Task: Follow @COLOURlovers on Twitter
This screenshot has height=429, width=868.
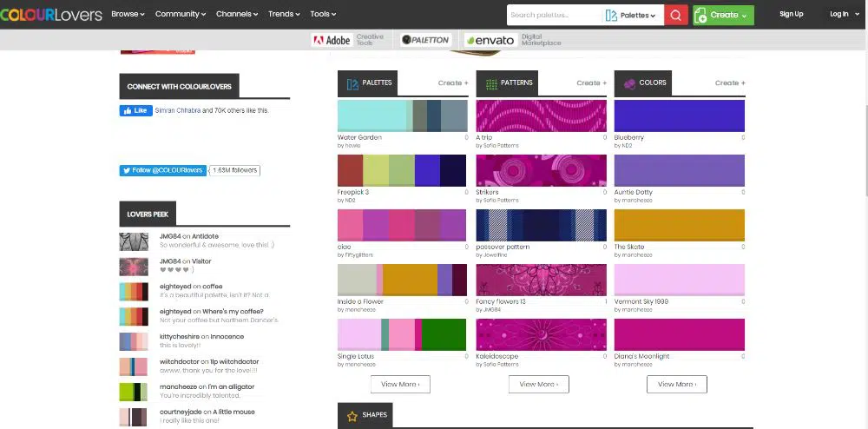Action: tap(162, 170)
